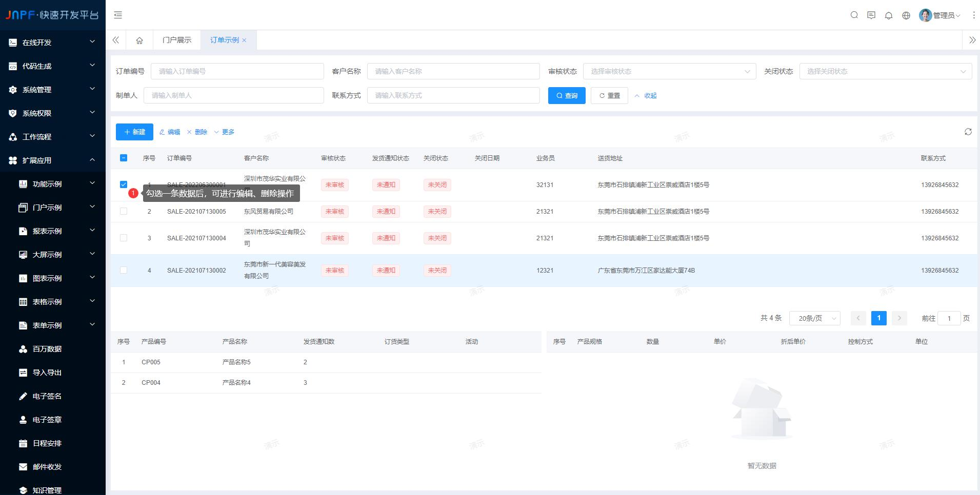This screenshot has height=495, width=980.
Task: Click the 查询 search button
Action: [x=567, y=96]
